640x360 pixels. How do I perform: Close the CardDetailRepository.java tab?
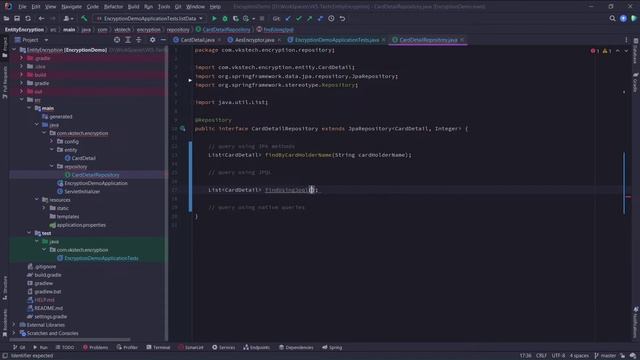(462, 40)
